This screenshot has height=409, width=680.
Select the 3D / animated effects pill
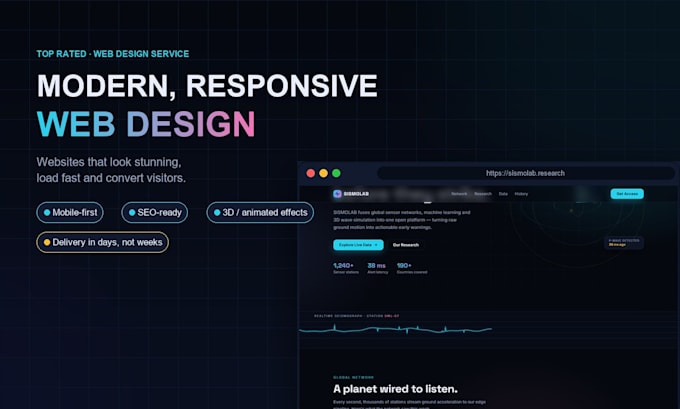[260, 213]
